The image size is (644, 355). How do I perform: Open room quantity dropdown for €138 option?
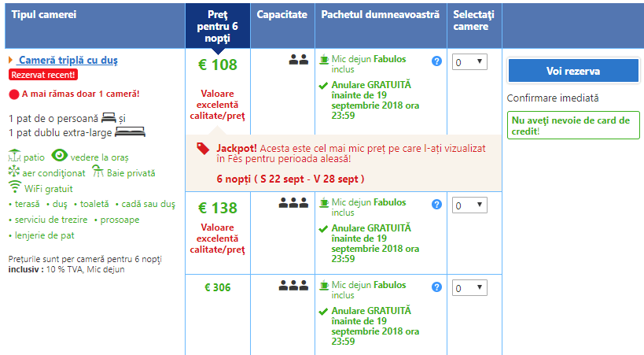[470, 205]
